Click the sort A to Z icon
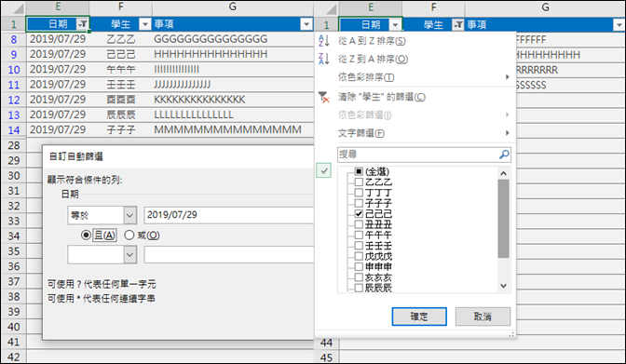The width and height of the screenshot is (626, 364). click(324, 40)
